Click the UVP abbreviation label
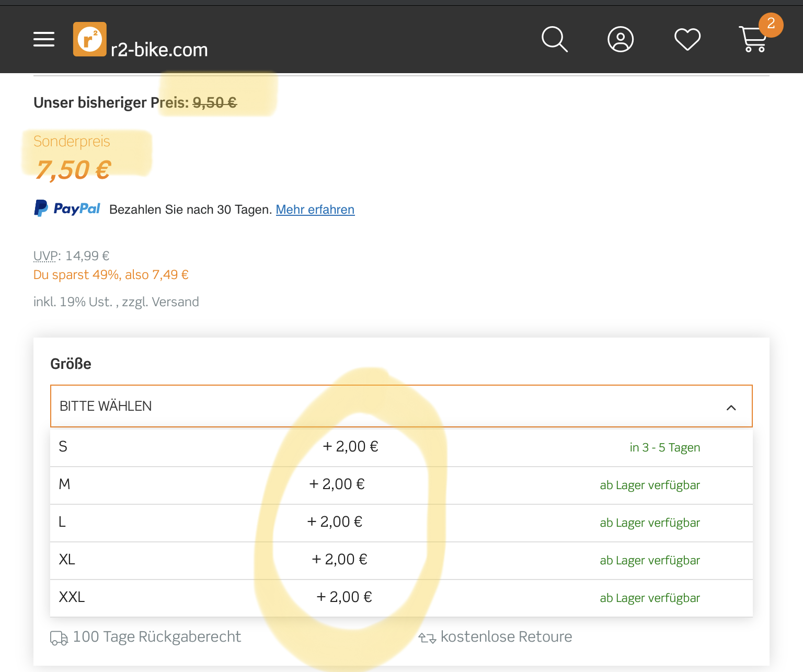The height and width of the screenshot is (672, 803). [45, 256]
